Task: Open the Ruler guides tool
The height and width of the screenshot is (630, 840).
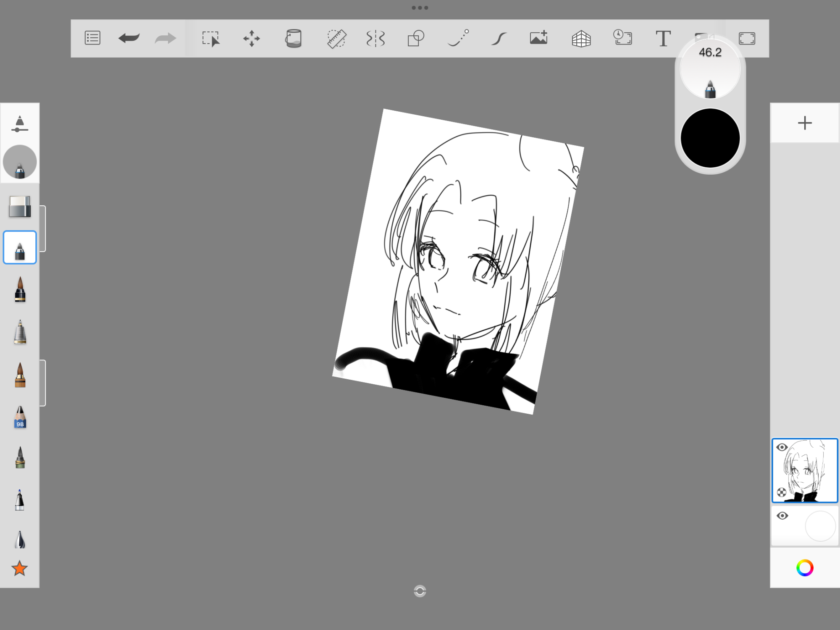Action: click(x=336, y=39)
